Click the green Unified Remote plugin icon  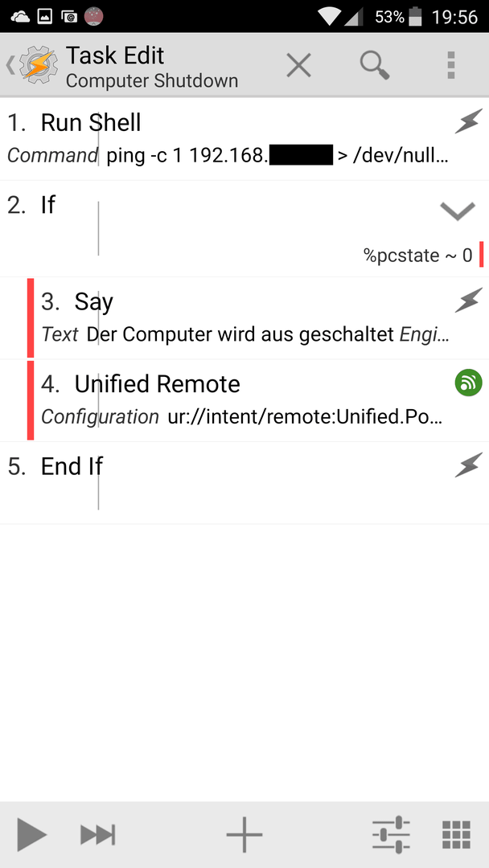pos(469,383)
